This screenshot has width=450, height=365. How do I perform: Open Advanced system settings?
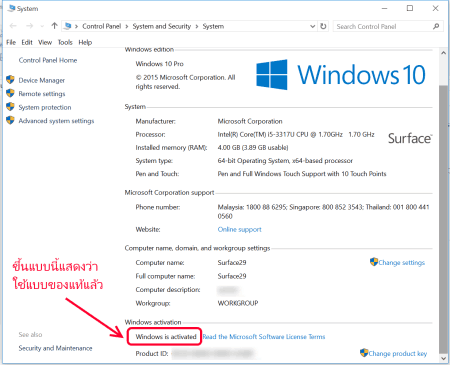pos(56,121)
